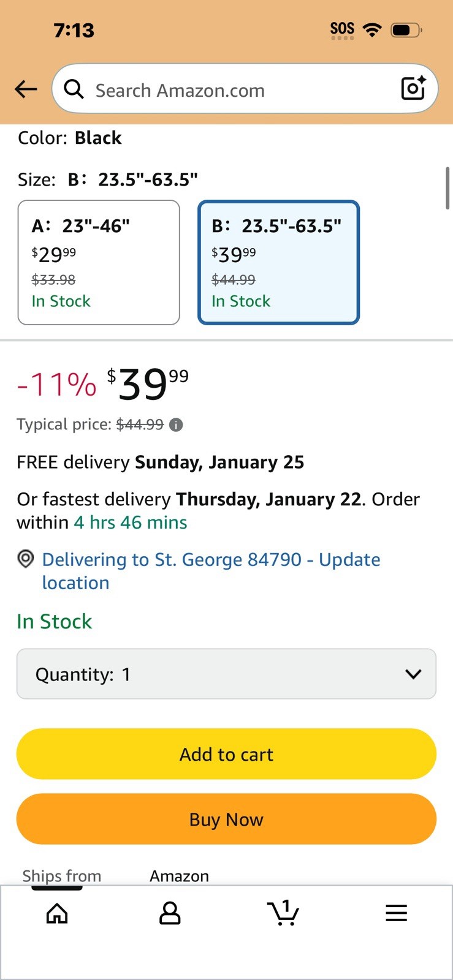Image resolution: width=453 pixels, height=980 pixels.
Task: Click the Quantity dropdown chevron arrow
Action: coord(414,674)
